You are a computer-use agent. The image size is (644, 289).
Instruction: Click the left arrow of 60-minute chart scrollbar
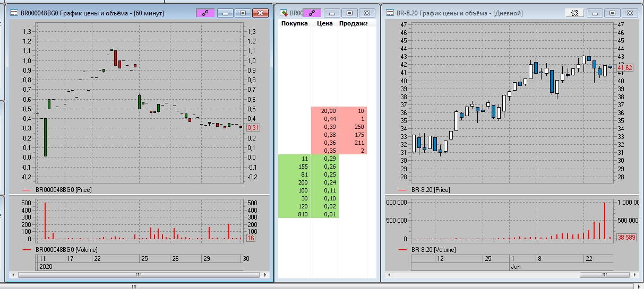14,275
